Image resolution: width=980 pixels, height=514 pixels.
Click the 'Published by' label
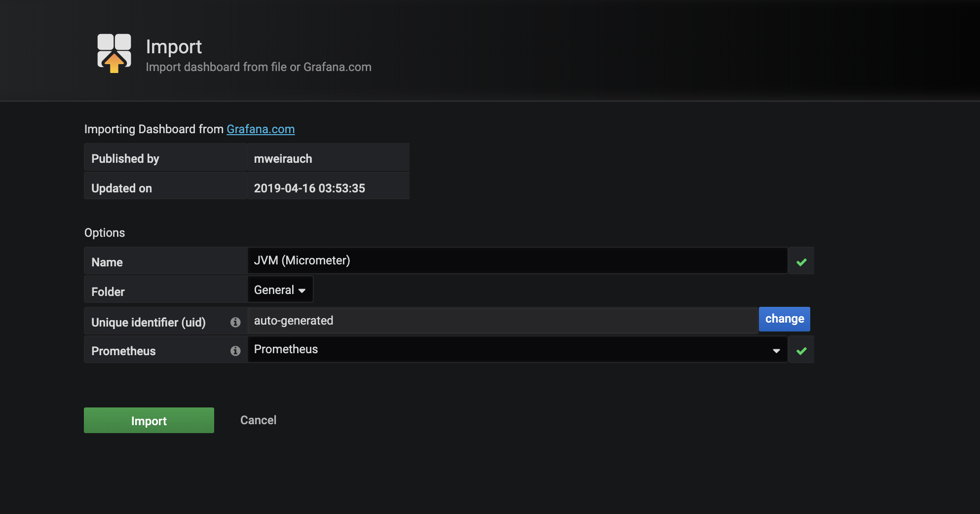[x=125, y=159]
